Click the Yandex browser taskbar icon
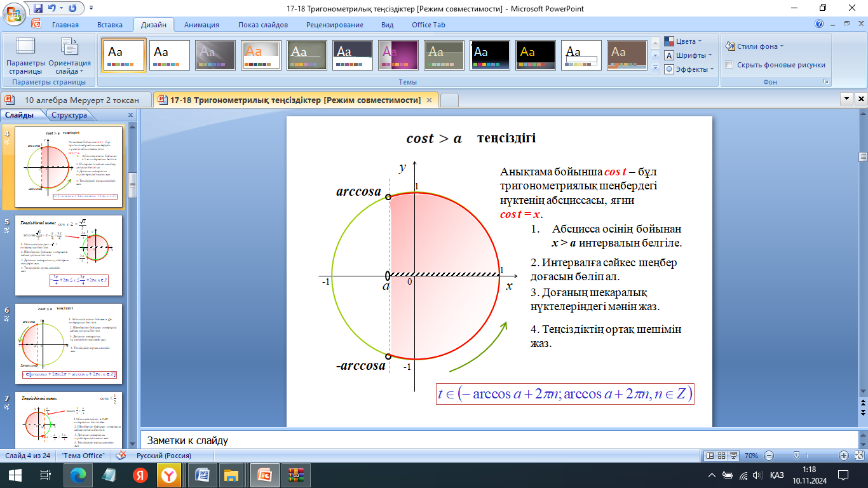Image resolution: width=868 pixels, height=488 pixels. 169,474
